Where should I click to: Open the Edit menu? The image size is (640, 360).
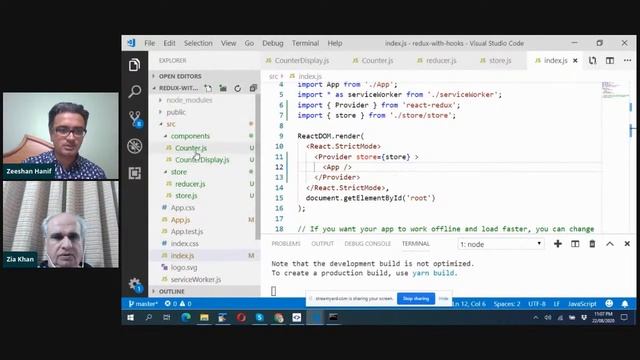(169, 43)
